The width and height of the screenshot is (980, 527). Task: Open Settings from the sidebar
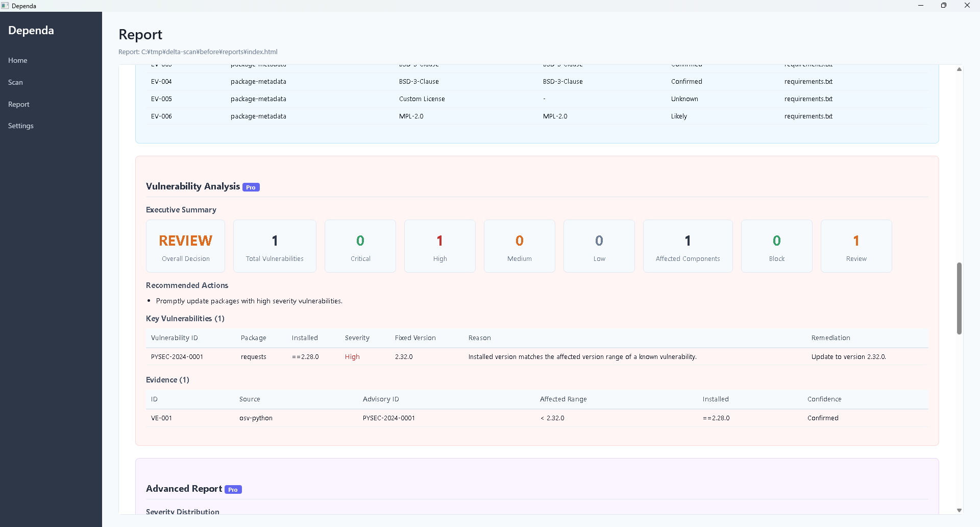coord(20,126)
